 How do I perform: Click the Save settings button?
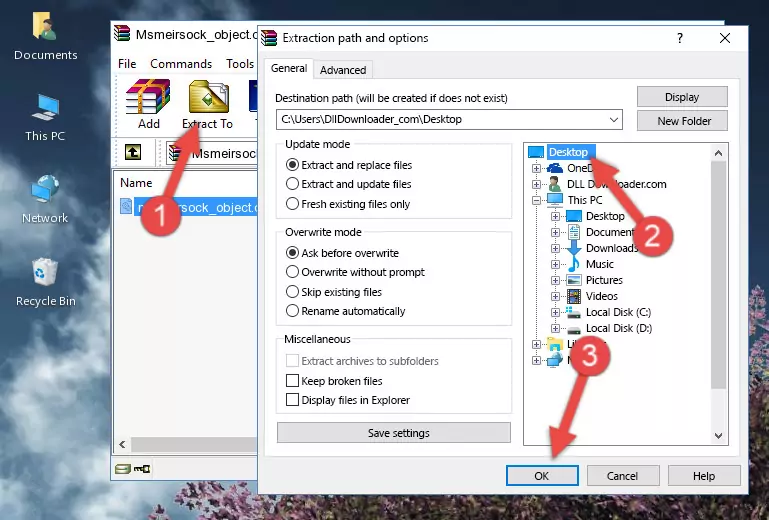point(394,433)
